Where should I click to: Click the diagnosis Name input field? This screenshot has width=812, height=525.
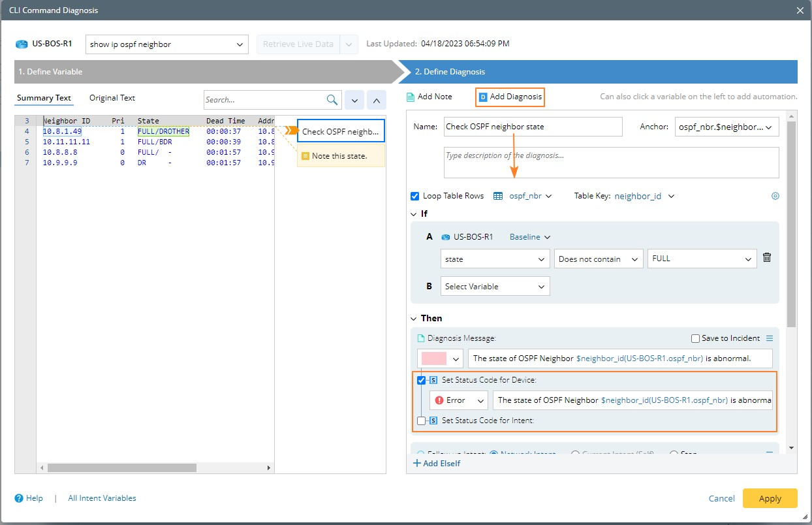pos(531,127)
